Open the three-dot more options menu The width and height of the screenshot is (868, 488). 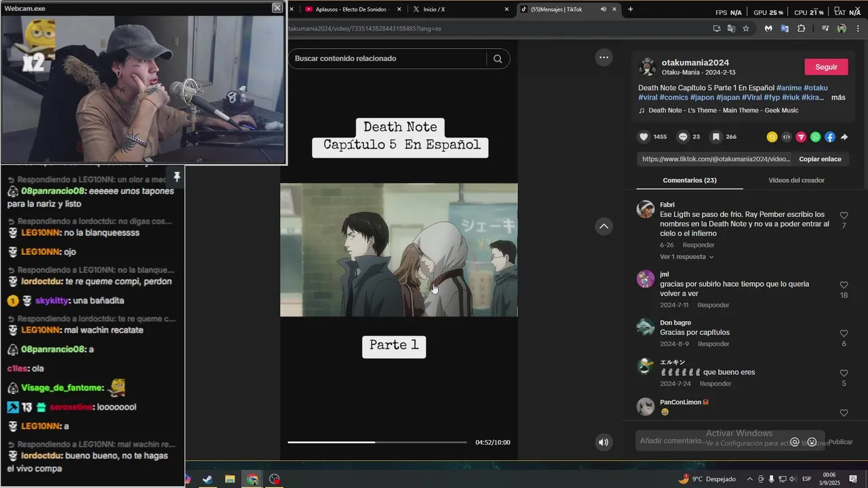point(604,58)
